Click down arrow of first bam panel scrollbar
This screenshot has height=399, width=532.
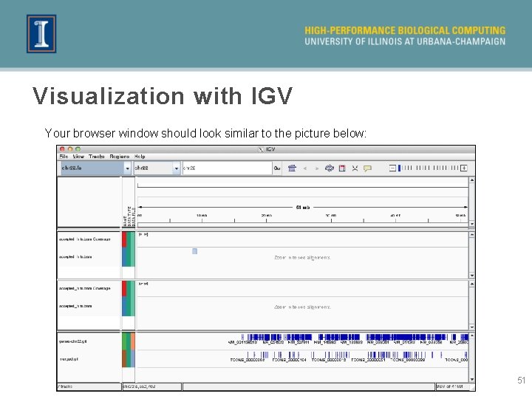[x=471, y=276]
